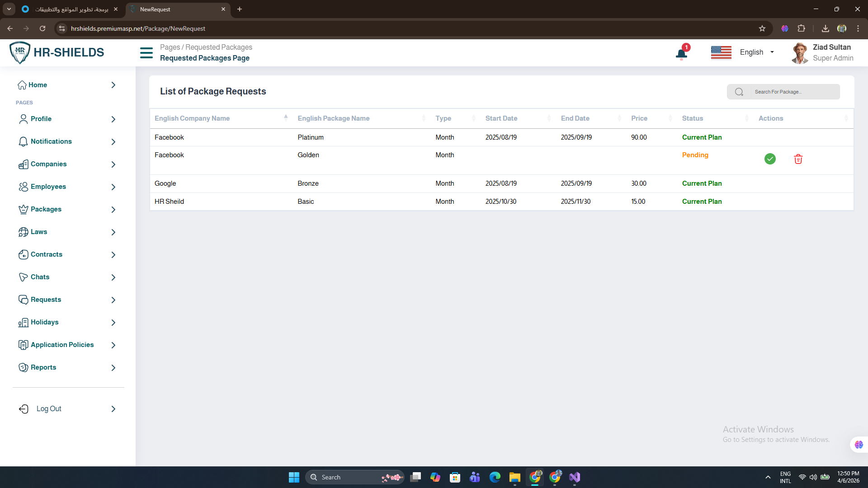The width and height of the screenshot is (868, 488).
Task: Open the notification bell
Action: point(681,54)
